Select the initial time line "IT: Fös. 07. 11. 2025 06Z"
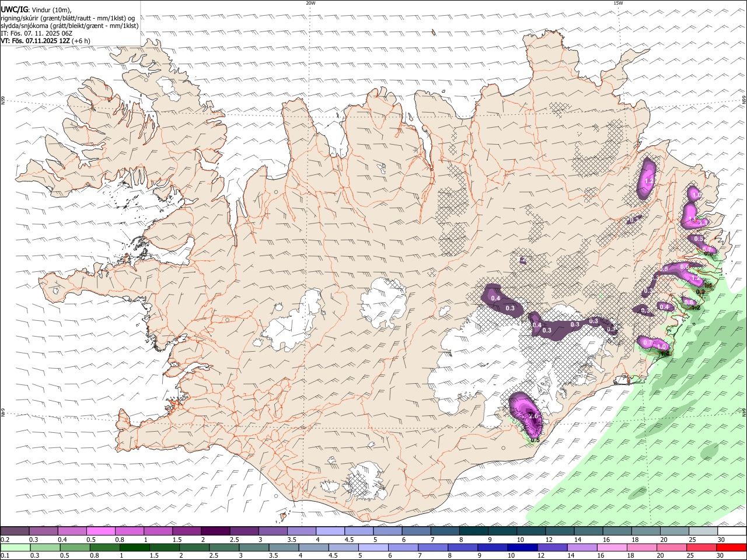The width and height of the screenshot is (747, 560). coord(36,33)
